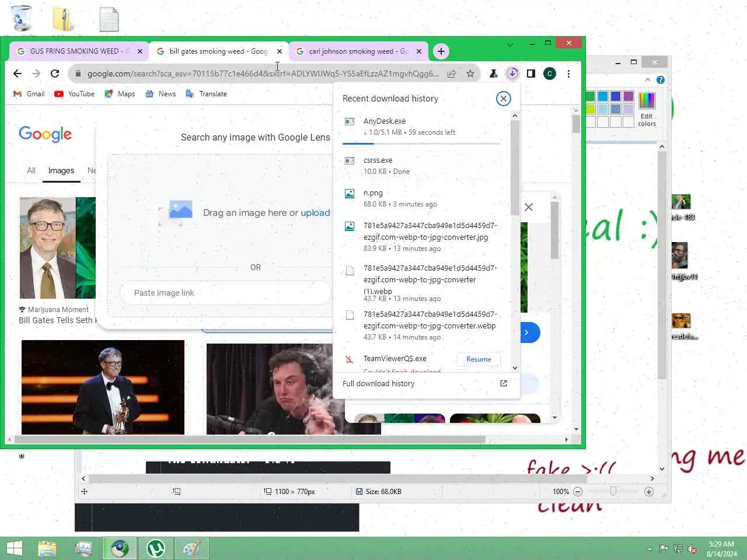Show hidden system tray icons
The image size is (747, 560).
(650, 549)
